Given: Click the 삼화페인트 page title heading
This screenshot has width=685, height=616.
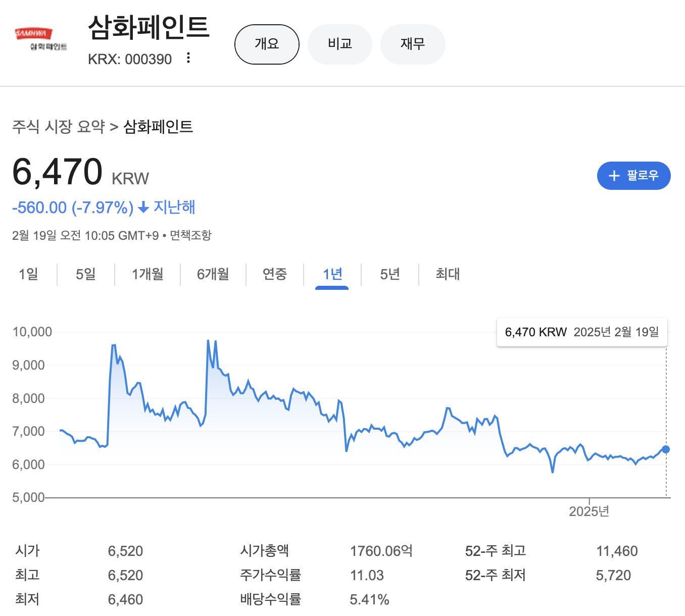Looking at the screenshot, I should [149, 27].
